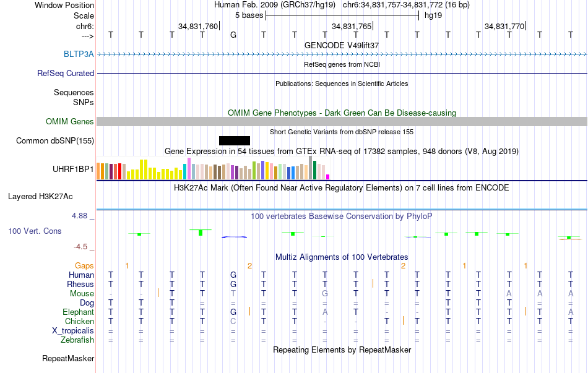Click the -4.5 PhyloP lower scale value
The height and width of the screenshot is (373, 588).
tap(80, 246)
